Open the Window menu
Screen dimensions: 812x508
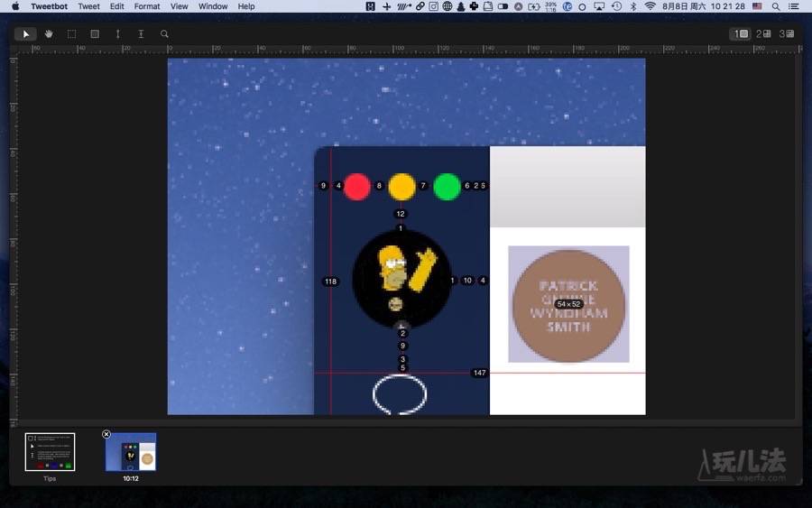(213, 6)
